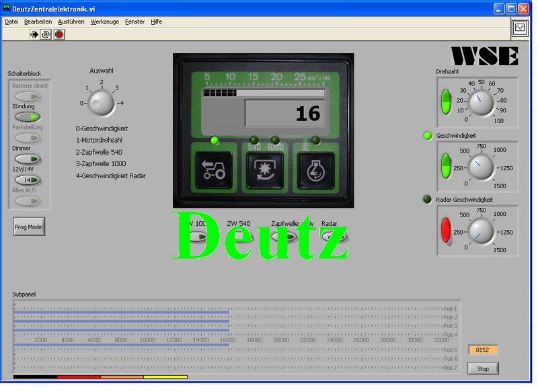538x392 pixels.
Task: Click the Poti 3 label
Action: pos(450,325)
